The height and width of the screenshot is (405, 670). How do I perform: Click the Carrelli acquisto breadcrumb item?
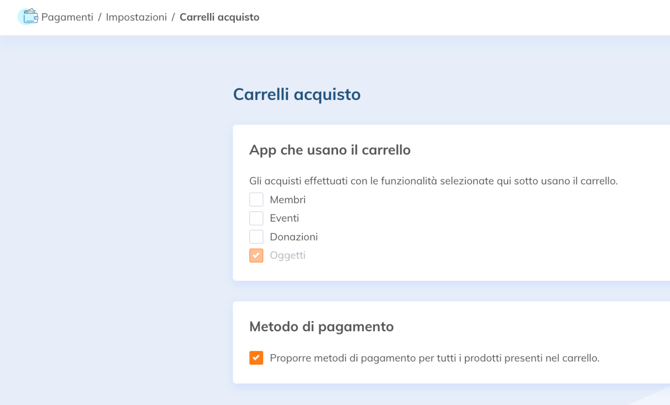[x=219, y=17]
